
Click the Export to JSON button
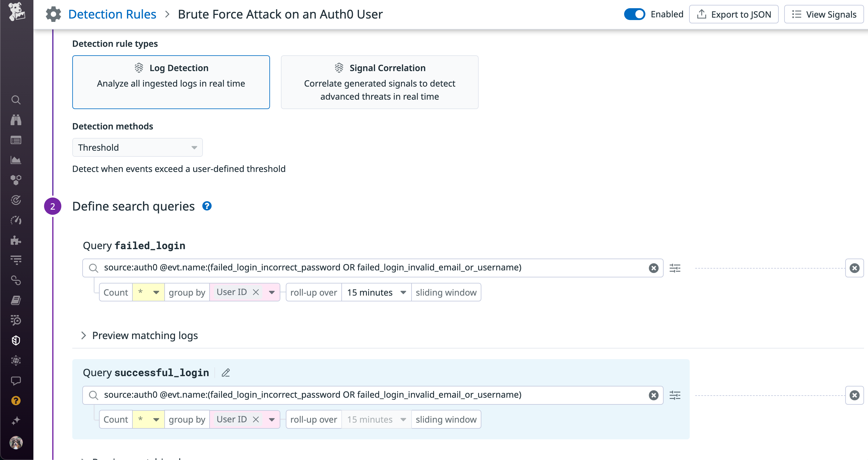point(734,14)
